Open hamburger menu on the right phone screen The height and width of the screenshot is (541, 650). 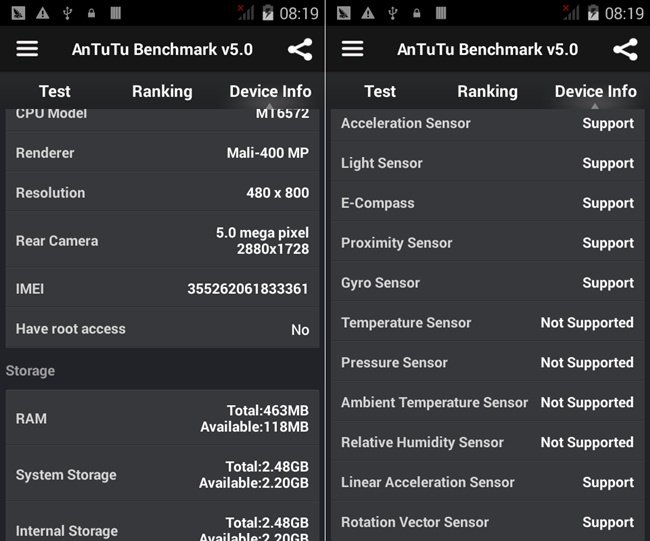[x=352, y=49]
